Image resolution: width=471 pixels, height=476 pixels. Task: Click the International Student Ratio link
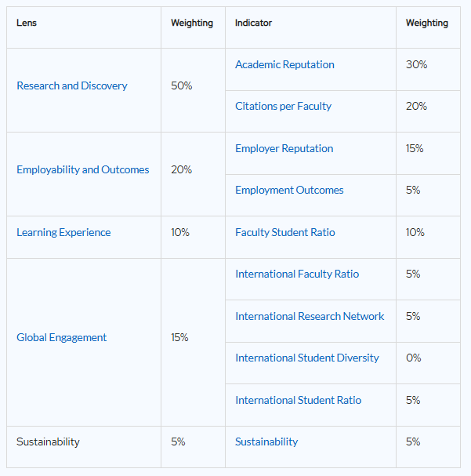point(298,400)
